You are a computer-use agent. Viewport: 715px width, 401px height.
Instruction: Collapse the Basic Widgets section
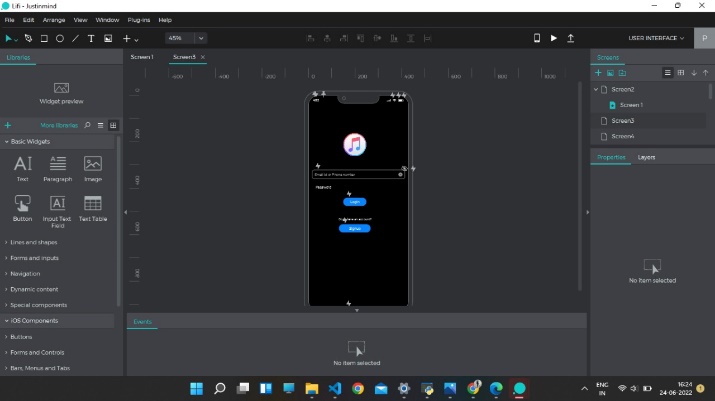point(6,142)
